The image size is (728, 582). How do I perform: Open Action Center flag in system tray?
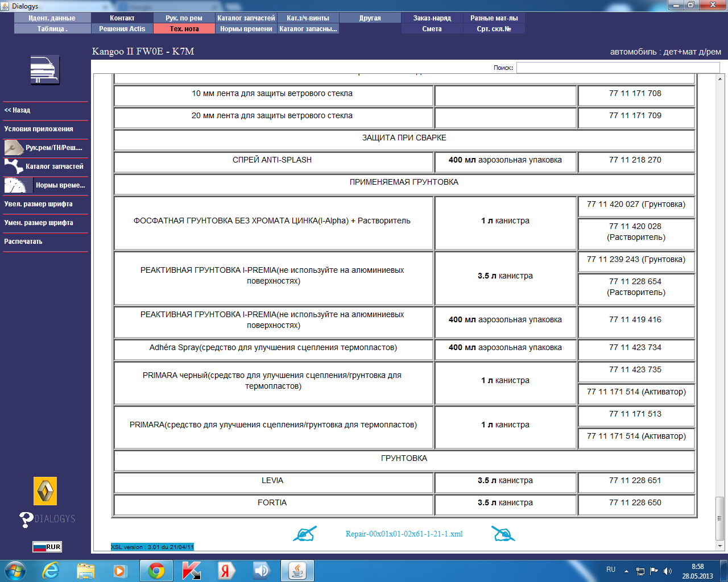point(654,571)
